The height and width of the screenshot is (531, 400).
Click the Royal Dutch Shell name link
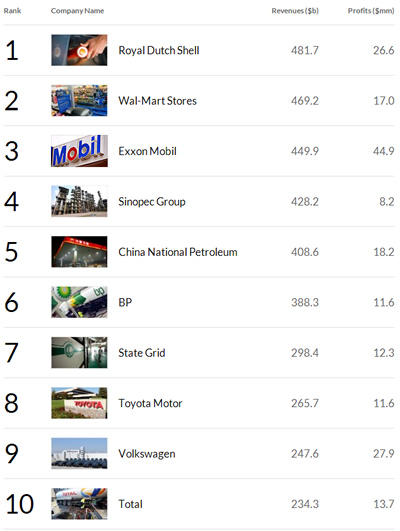159,50
